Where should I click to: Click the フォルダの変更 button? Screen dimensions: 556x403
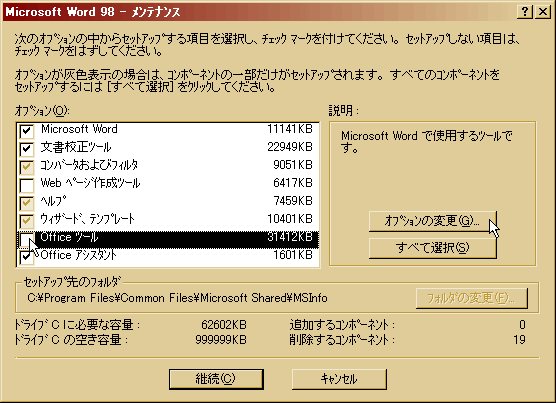pyautogui.click(x=472, y=298)
